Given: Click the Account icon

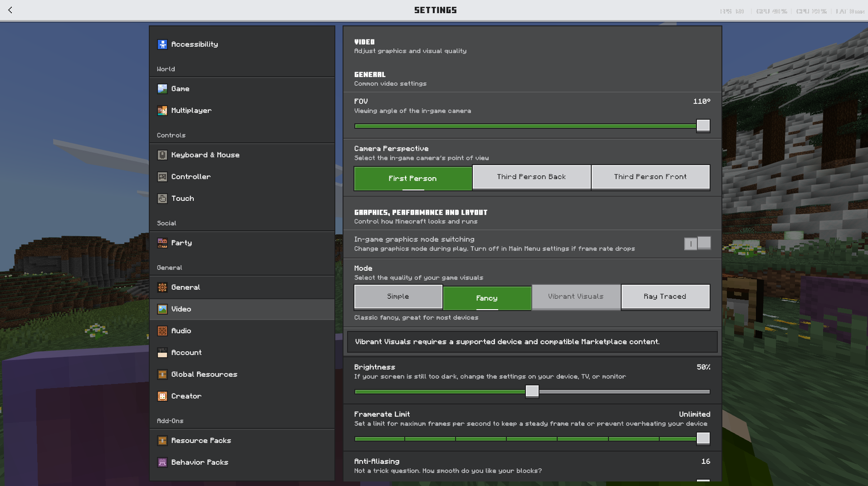Looking at the screenshot, I should 162,353.
